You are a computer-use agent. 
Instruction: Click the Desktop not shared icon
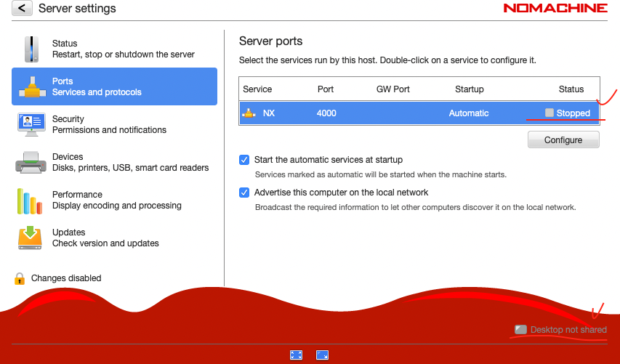click(x=520, y=329)
